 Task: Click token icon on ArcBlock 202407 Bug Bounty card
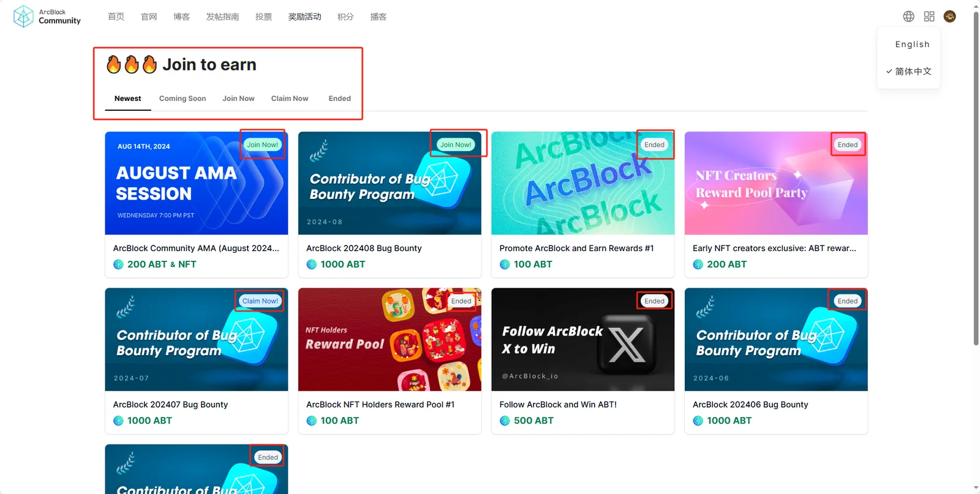[x=118, y=421]
